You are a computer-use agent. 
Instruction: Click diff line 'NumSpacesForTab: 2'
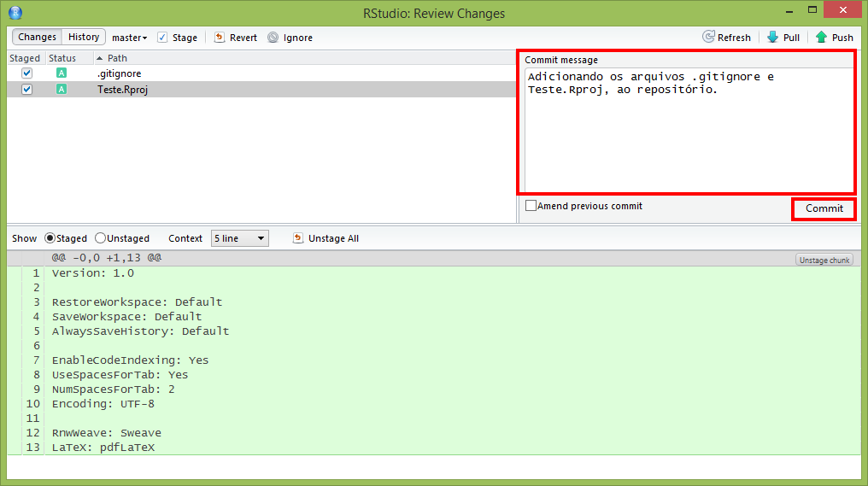click(114, 389)
